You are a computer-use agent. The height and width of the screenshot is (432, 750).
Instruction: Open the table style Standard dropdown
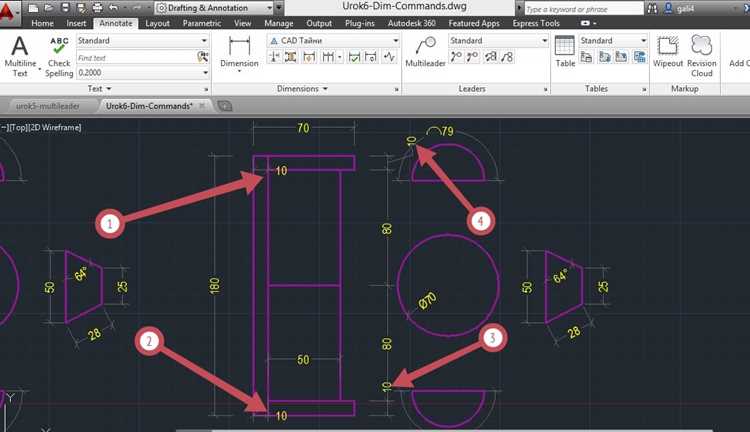point(643,41)
